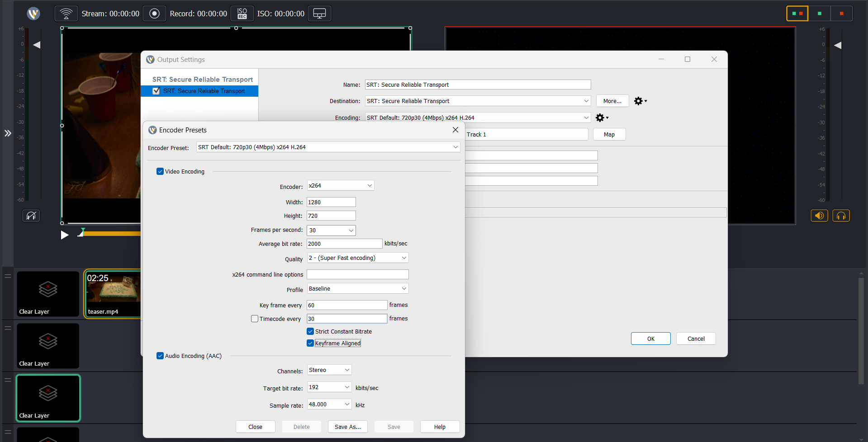Viewport: 868px width, 442px height.
Task: Select the two-pane orange layout icon
Action: 797,14
